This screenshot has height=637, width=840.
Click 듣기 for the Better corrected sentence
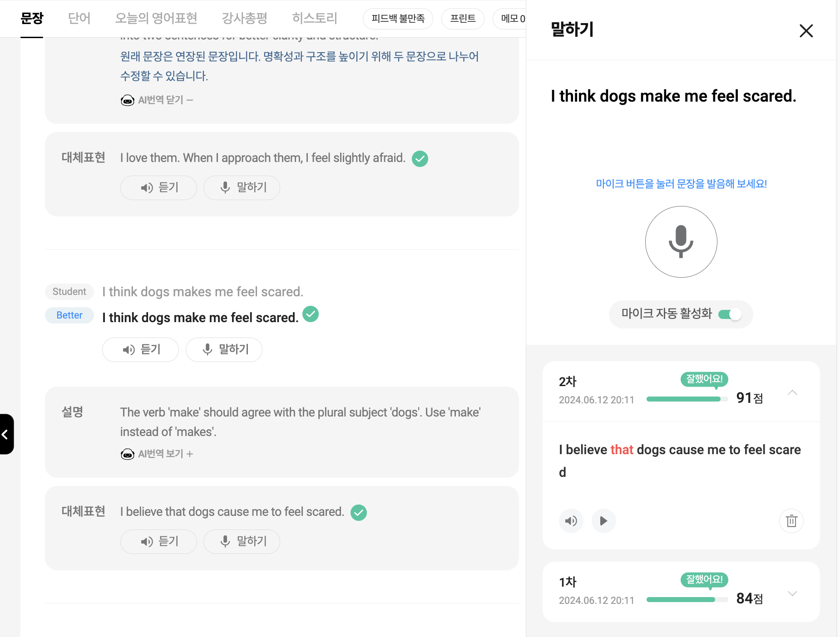pos(140,349)
